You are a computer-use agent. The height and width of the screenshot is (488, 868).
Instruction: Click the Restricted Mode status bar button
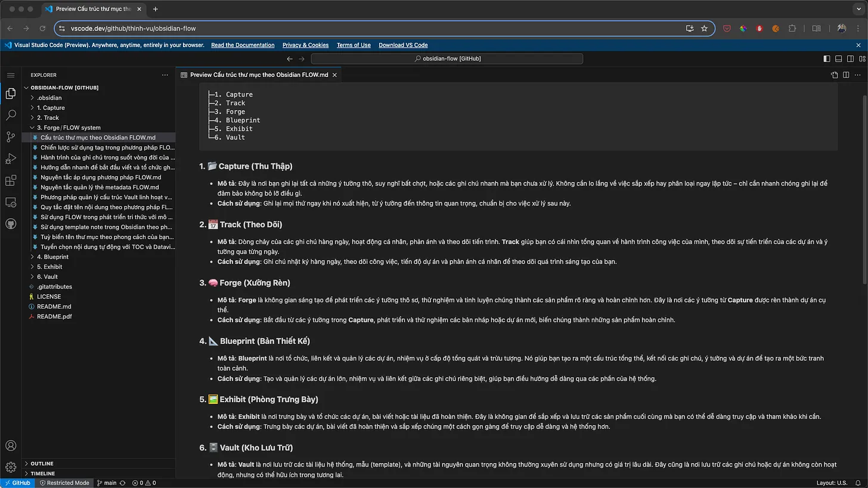pyautogui.click(x=64, y=483)
